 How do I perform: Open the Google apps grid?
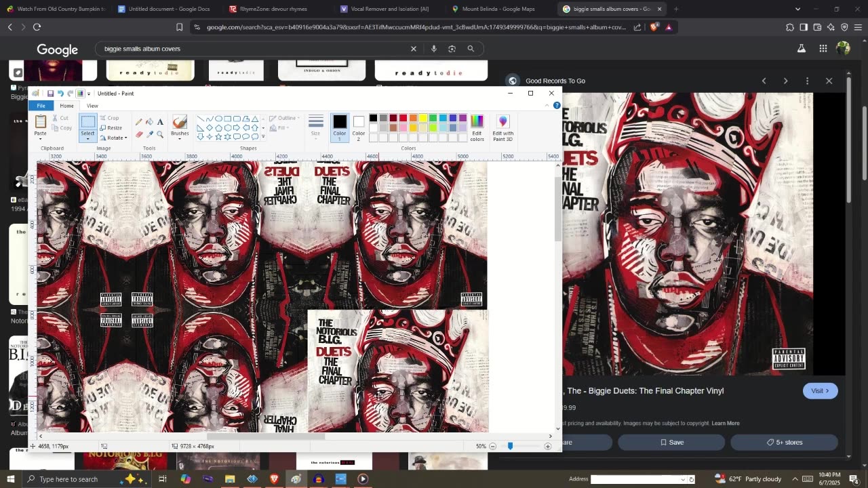point(823,49)
